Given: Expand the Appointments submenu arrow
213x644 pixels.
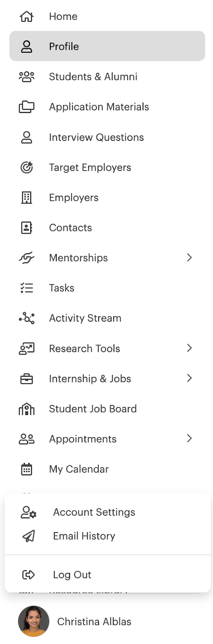Looking at the screenshot, I should pyautogui.click(x=189, y=439).
